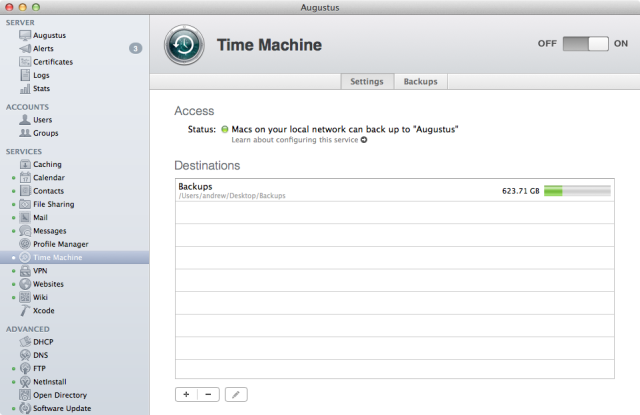Open the FTP service icon
640x415 pixels.
coord(25,368)
